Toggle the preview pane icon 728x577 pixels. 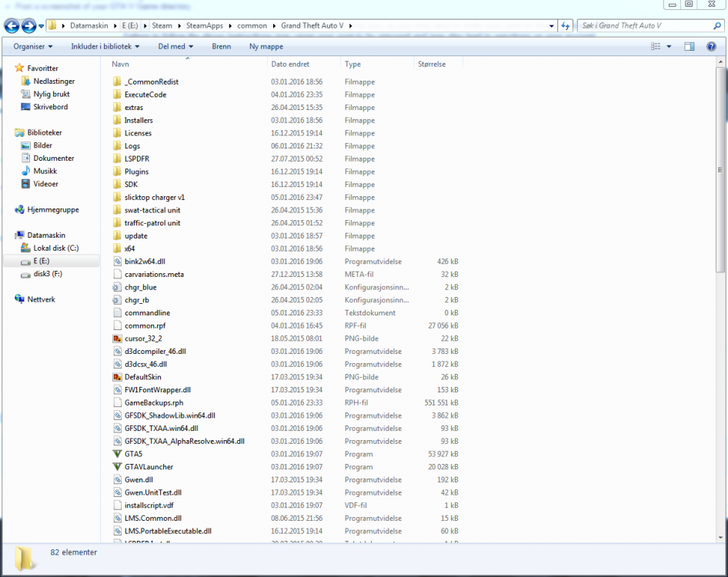(690, 46)
